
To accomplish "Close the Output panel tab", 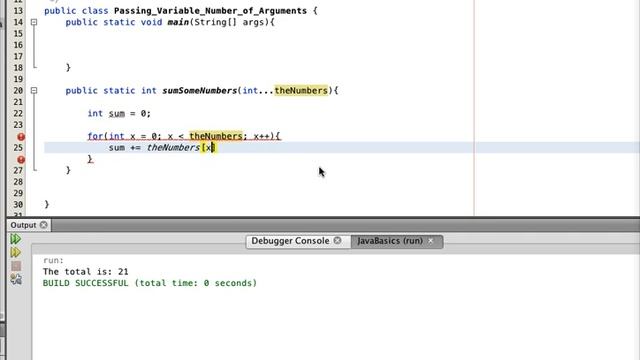I will [x=44, y=225].
